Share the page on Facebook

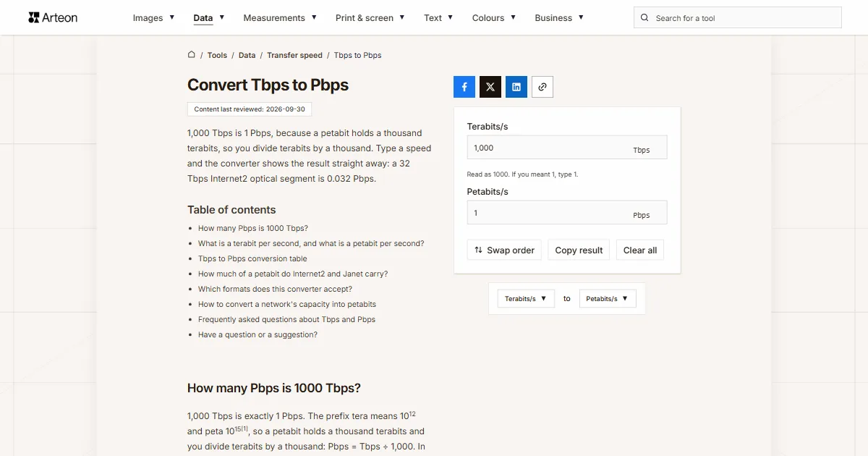(464, 87)
